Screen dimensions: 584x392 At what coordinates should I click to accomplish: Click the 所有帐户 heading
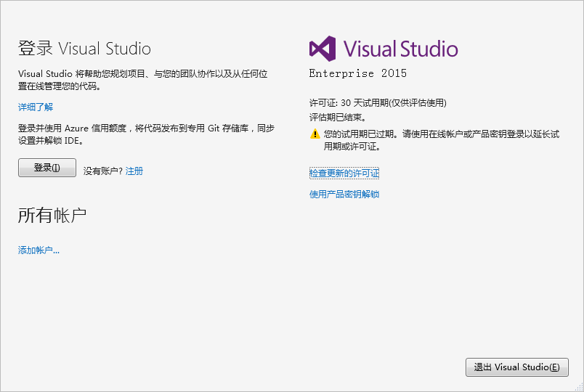pos(52,215)
